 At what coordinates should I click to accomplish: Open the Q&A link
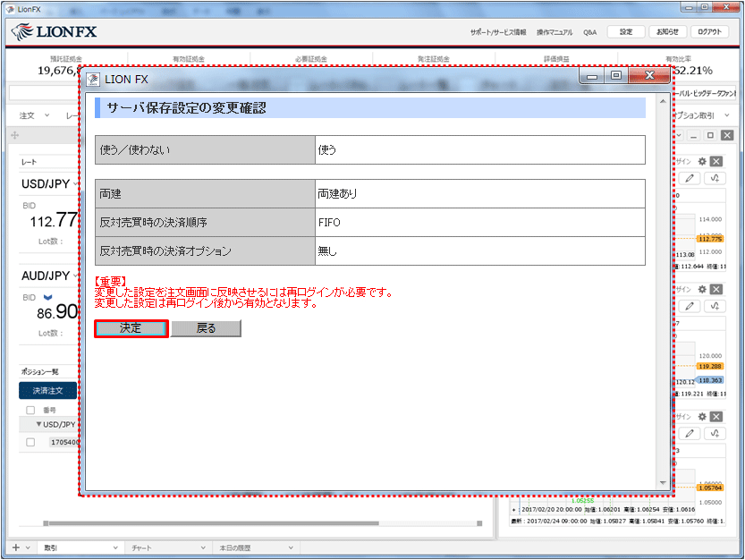pos(589,32)
